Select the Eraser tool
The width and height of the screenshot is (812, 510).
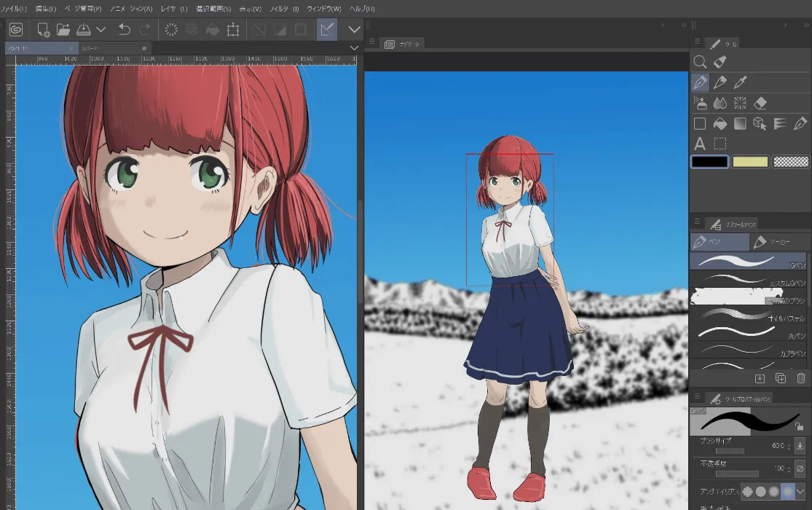[760, 103]
